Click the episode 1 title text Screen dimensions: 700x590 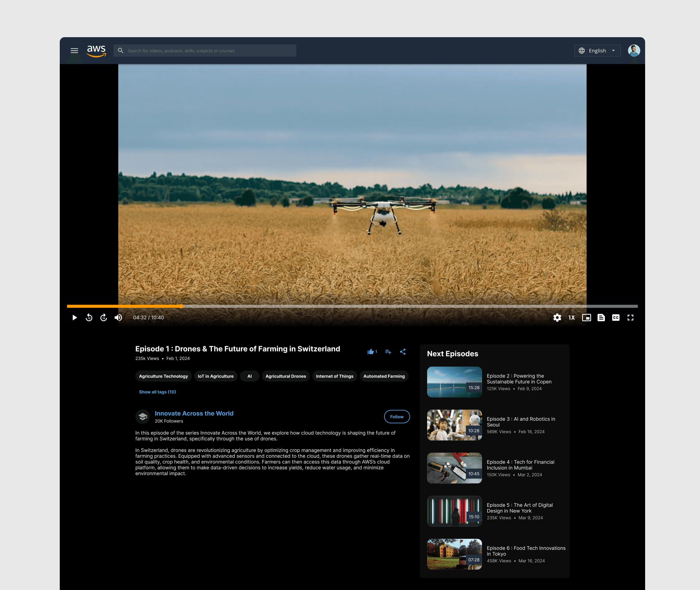pyautogui.click(x=237, y=349)
